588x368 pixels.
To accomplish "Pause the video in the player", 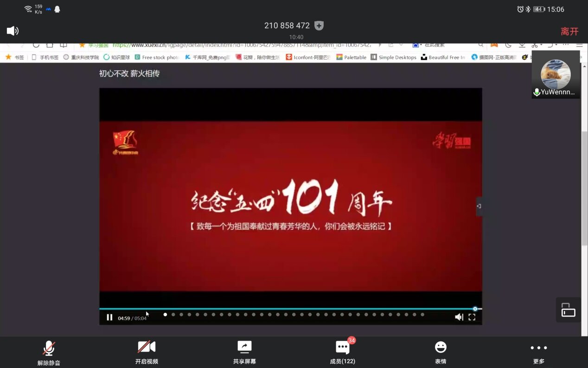I will 109,317.
